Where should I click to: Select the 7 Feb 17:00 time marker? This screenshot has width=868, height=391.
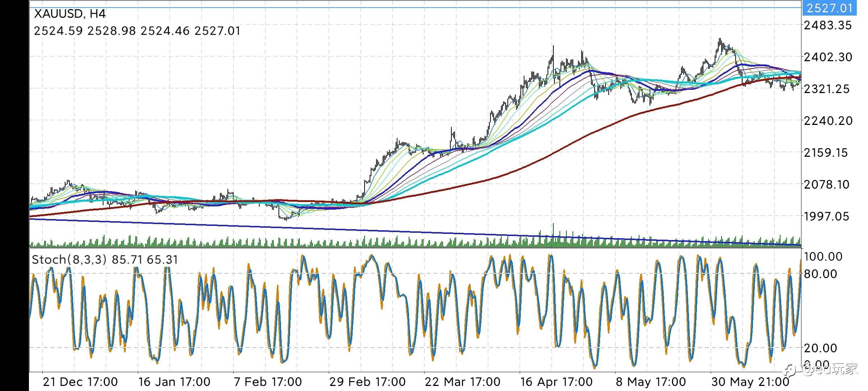pyautogui.click(x=268, y=382)
